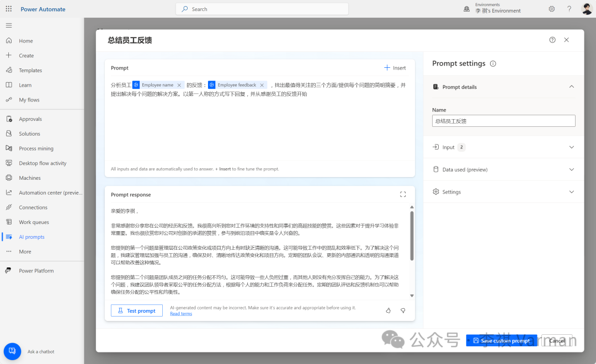Screen dimensions: 596x364
Task: Collapse the Prompt details section chevron
Action: point(571,87)
